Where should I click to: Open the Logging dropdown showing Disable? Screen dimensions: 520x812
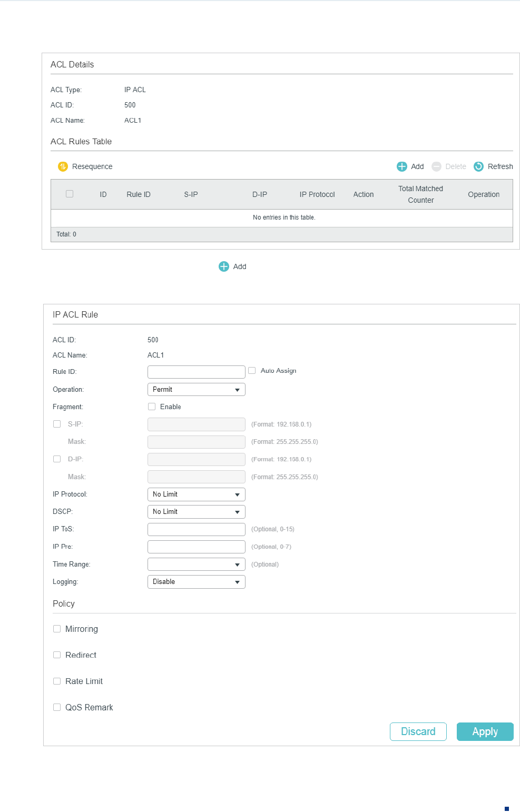196,582
